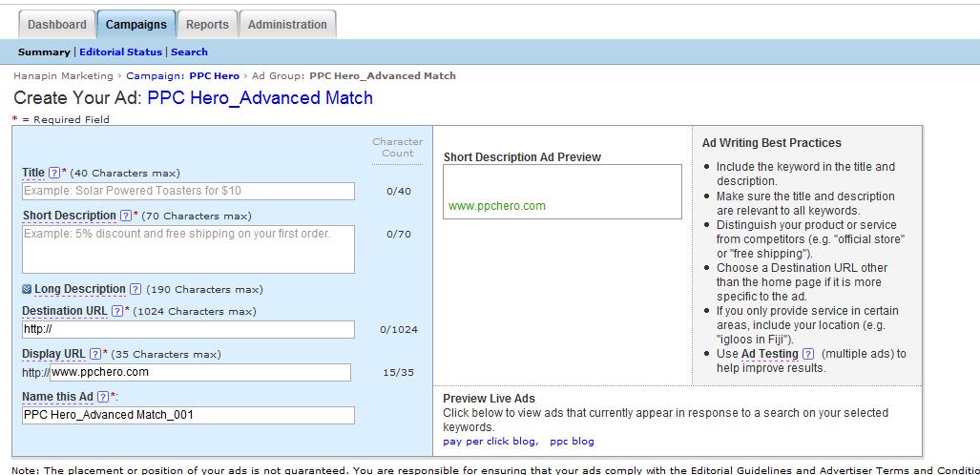Screen dimensions: 980x475
Task: Preview live ads for ppc blog keyword
Action: coord(572,442)
